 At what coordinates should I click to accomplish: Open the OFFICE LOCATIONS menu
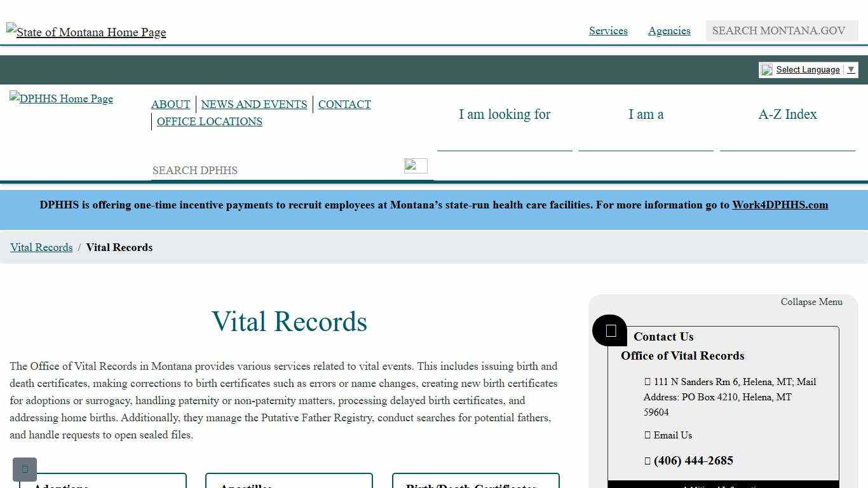pyautogui.click(x=209, y=121)
